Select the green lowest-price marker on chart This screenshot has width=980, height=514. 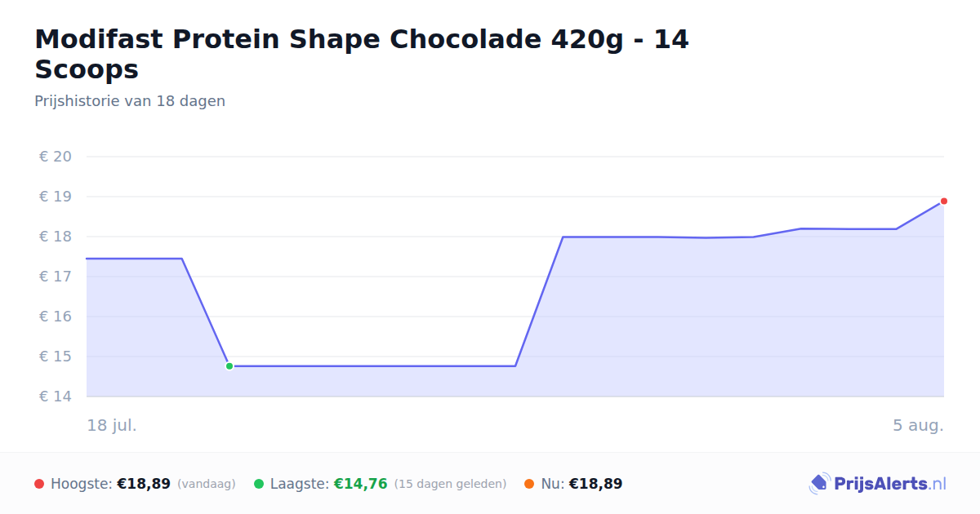pos(229,366)
